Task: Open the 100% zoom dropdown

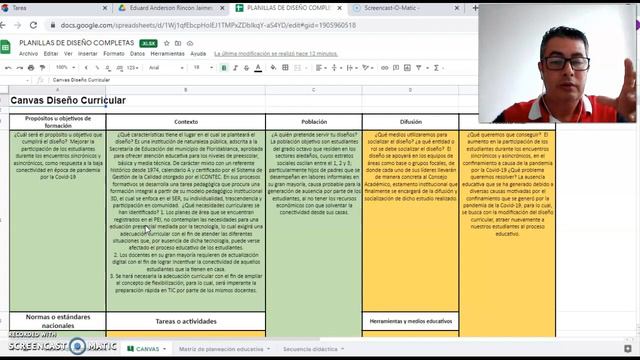Action: (65, 67)
